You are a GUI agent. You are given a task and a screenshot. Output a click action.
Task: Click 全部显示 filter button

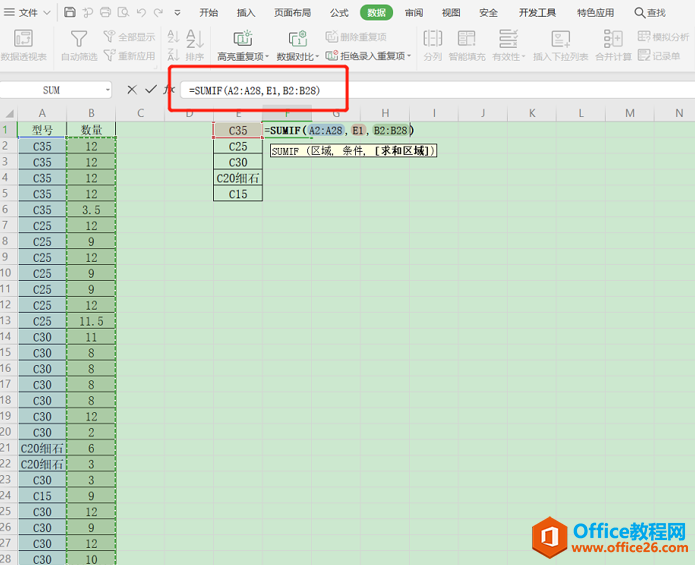tap(129, 37)
